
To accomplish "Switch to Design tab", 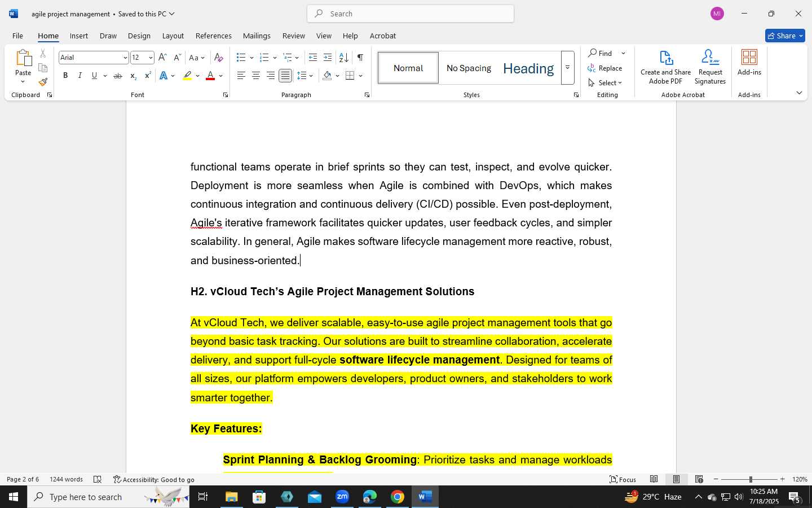I will point(139,36).
